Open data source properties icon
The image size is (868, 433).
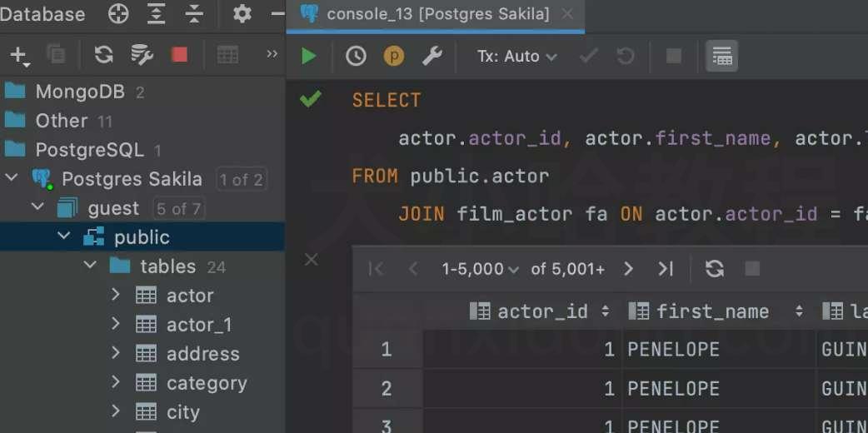coord(142,54)
